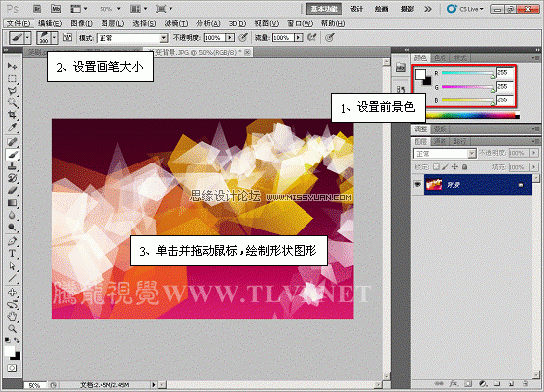
Task: Open the Screen Mode dropdown
Action: tap(164, 9)
